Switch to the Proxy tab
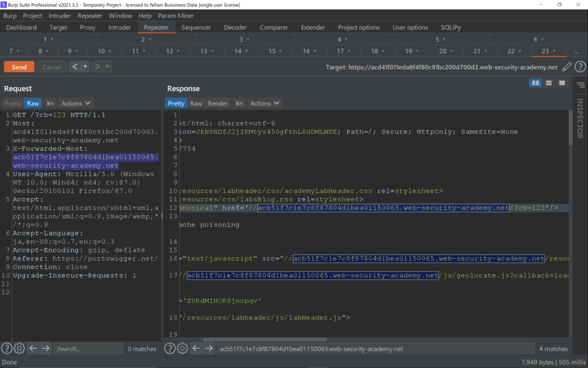The height and width of the screenshot is (368, 588). pos(88,27)
